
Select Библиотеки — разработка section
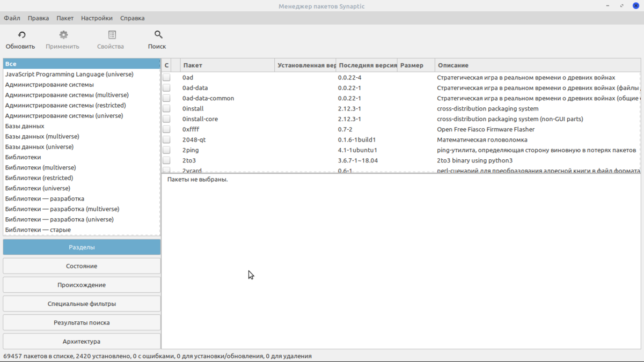[82, 199]
